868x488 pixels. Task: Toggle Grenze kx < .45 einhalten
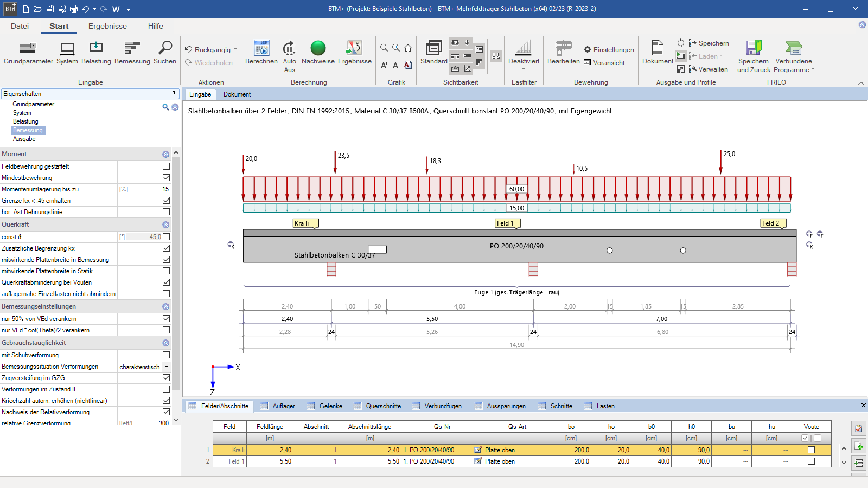166,201
